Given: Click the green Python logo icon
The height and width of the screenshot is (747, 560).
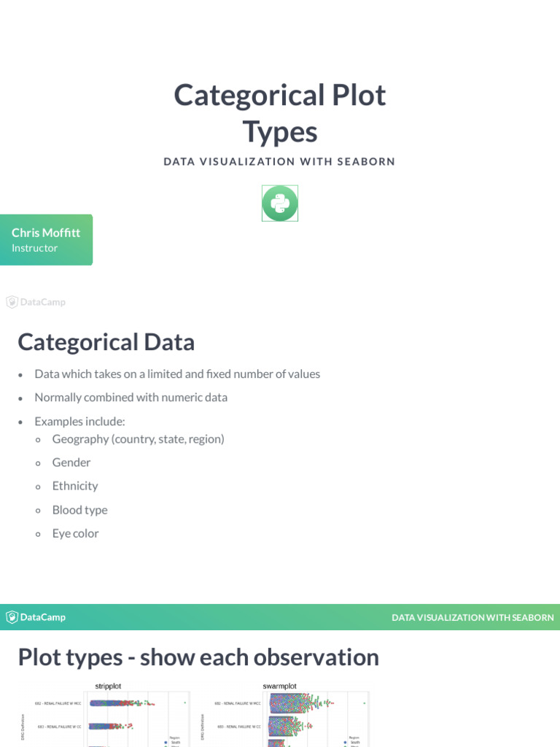Looking at the screenshot, I should (x=280, y=204).
